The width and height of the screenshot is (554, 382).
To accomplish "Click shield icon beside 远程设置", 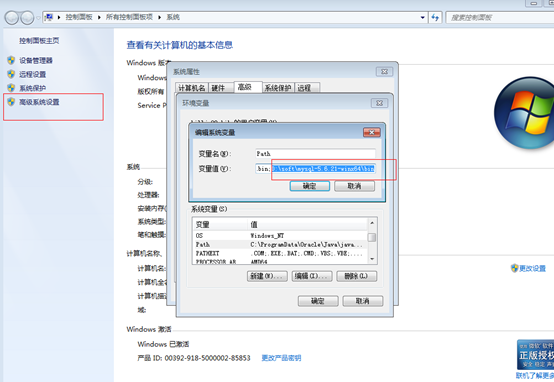I will [x=11, y=74].
